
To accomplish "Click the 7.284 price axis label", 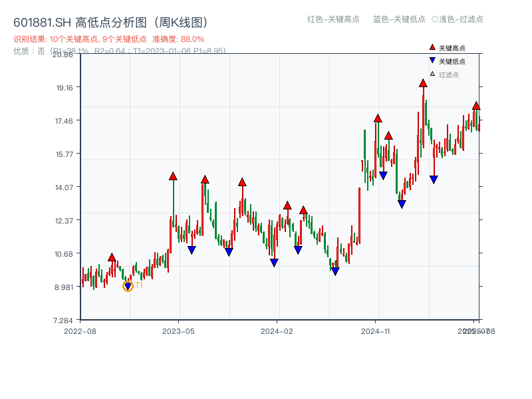I will coord(63,321).
